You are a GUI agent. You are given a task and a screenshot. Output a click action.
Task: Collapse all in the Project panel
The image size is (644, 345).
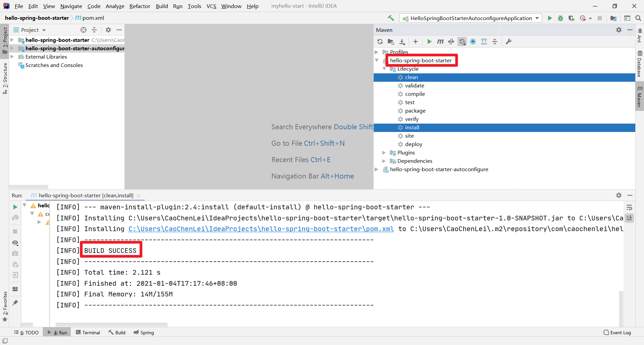[94, 30]
